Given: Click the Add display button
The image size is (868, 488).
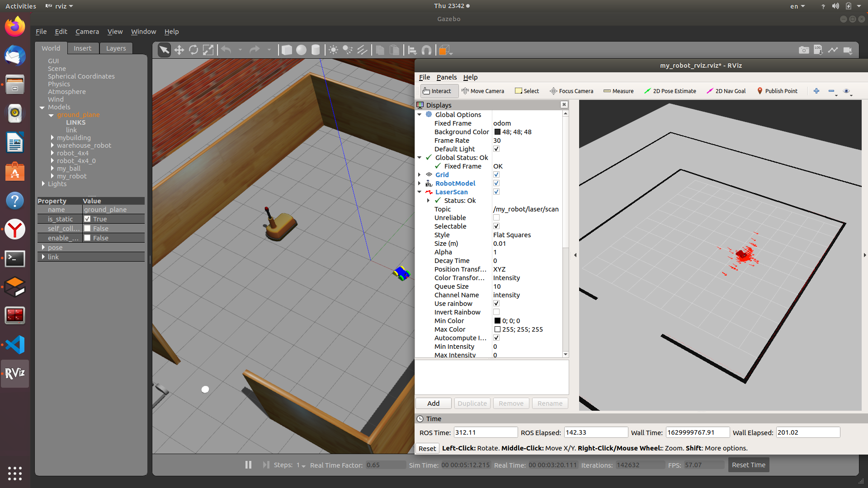Looking at the screenshot, I should (433, 404).
